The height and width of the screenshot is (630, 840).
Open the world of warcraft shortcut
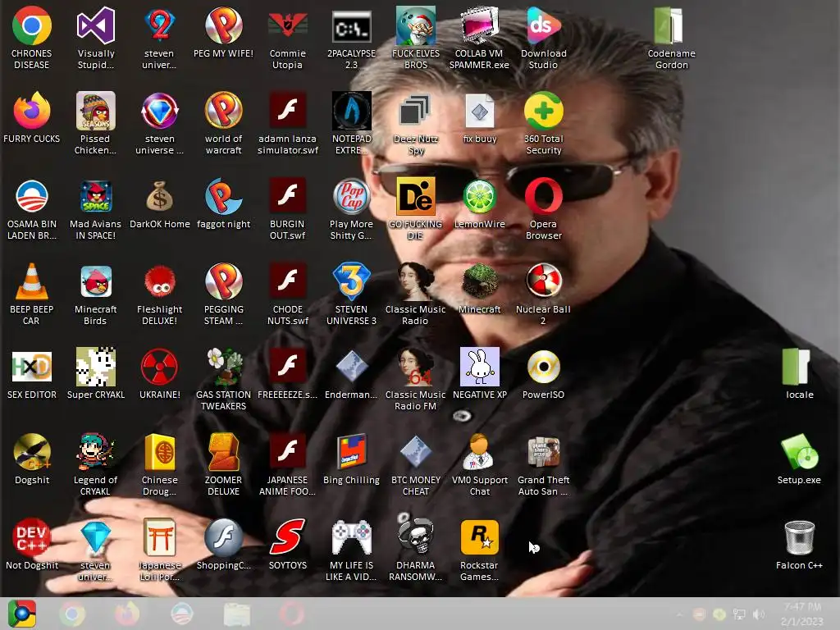[223, 111]
